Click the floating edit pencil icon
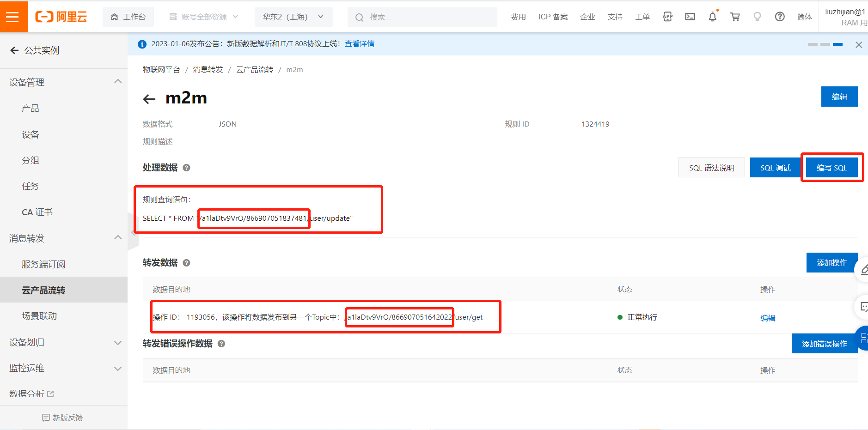The height and width of the screenshot is (430, 868). click(x=863, y=269)
